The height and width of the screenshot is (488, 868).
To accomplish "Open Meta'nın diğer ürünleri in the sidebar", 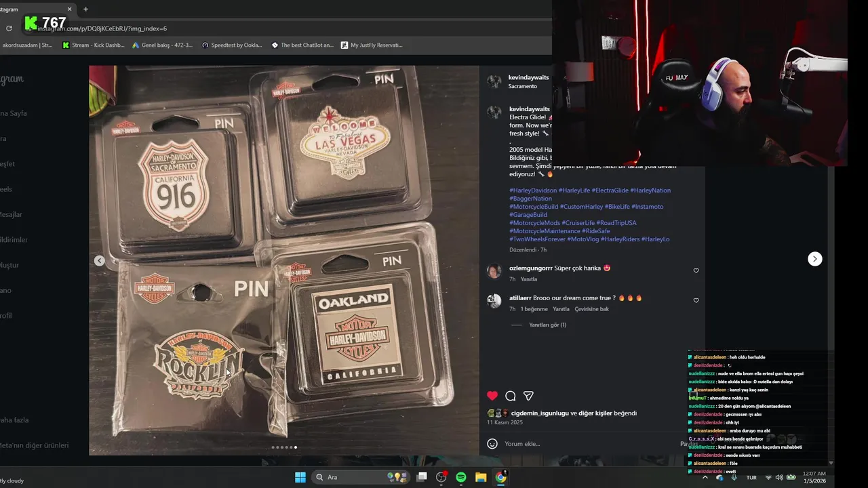I will [x=34, y=445].
